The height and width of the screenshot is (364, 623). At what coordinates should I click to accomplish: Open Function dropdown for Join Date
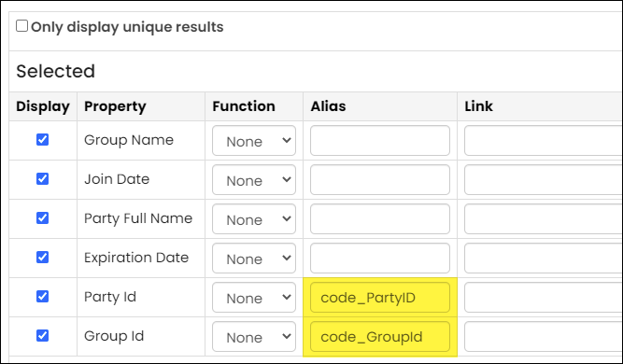(x=254, y=180)
